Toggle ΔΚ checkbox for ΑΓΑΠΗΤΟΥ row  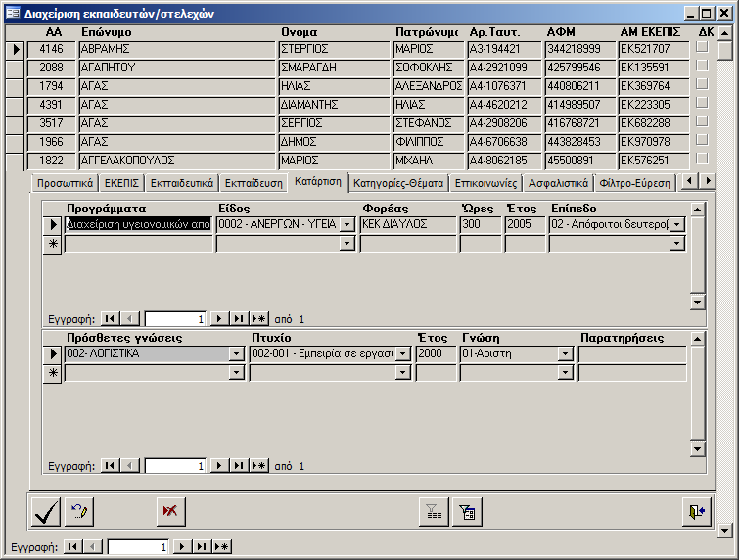click(701, 67)
